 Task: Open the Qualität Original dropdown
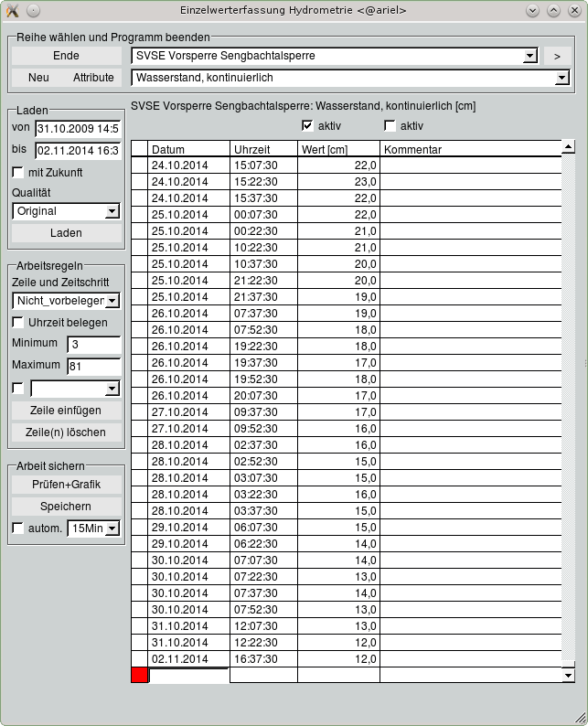point(112,211)
